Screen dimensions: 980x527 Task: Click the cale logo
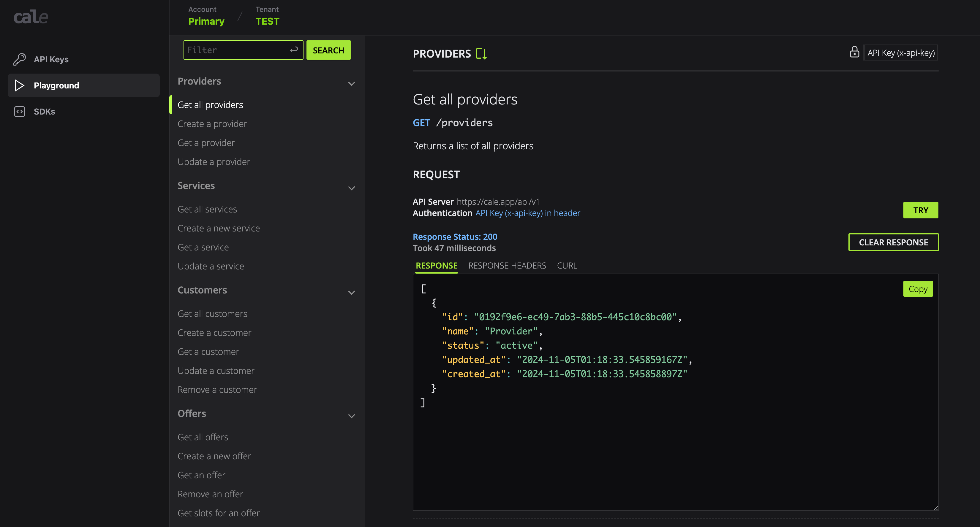pos(31,17)
